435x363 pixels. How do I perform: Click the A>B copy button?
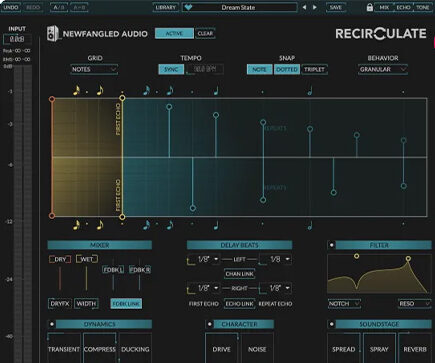click(x=79, y=7)
